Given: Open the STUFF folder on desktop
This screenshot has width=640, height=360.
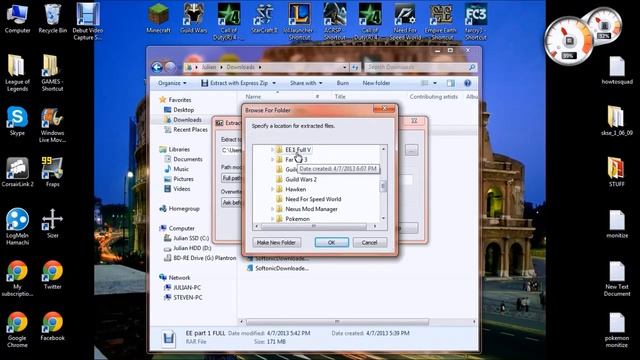Looking at the screenshot, I should [x=616, y=172].
